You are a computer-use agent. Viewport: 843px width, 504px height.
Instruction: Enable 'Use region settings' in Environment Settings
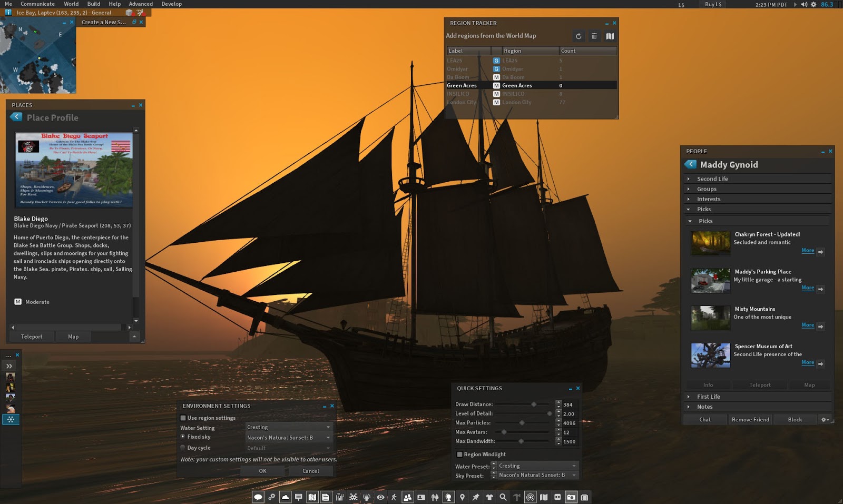[182, 418]
